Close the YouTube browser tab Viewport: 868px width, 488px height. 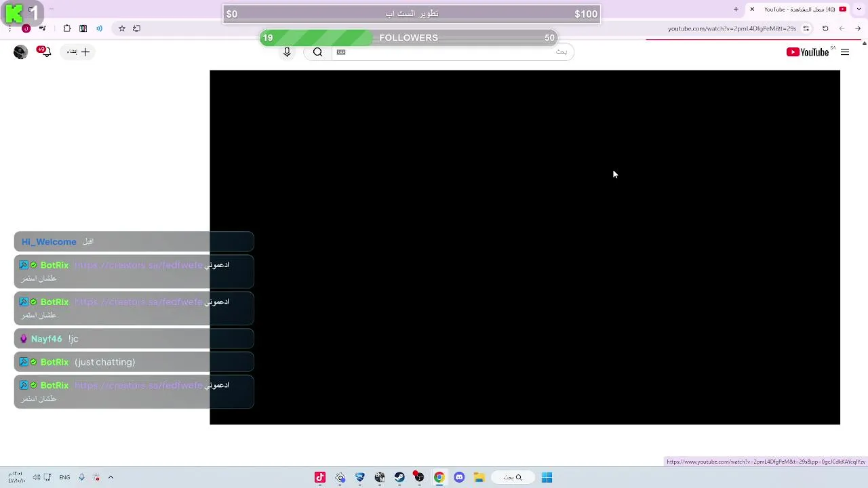[x=752, y=9]
